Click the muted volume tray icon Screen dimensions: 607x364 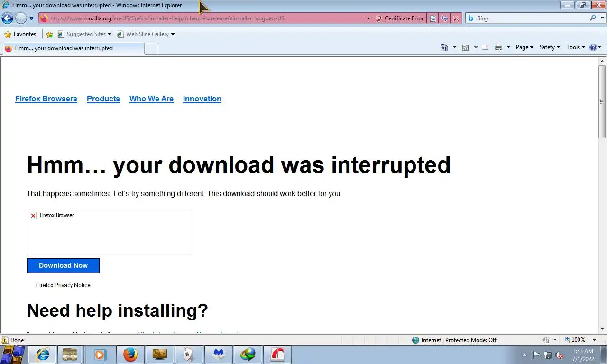click(x=559, y=355)
